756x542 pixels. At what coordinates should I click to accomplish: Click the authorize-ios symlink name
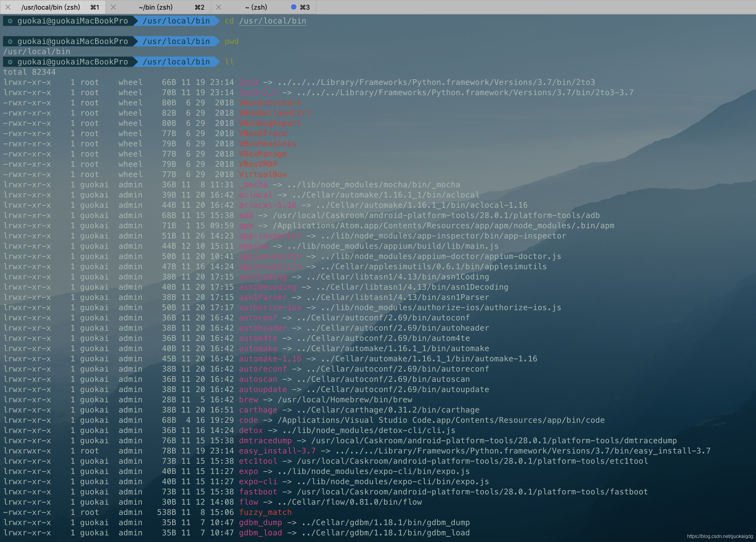pos(270,307)
